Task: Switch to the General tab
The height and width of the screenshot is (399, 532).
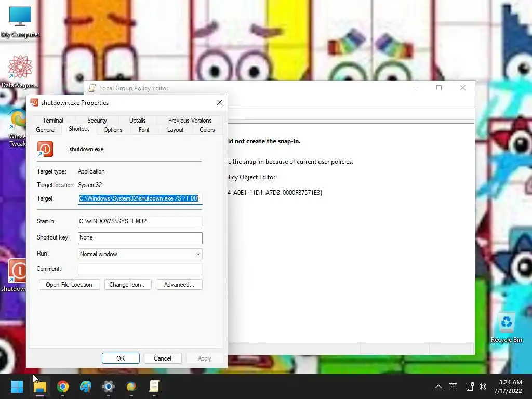Action: 46,130
